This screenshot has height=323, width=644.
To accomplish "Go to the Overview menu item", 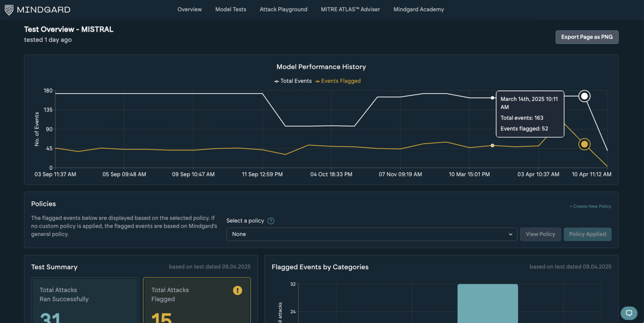I will point(190,10).
